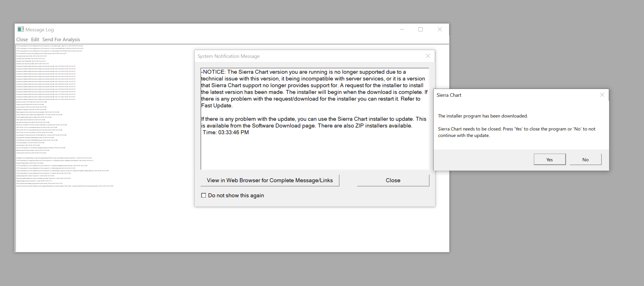This screenshot has height=286, width=644.
Task: Click the 'DTC Protocol Server feature not enabled' log line
Action: [x=41, y=54]
